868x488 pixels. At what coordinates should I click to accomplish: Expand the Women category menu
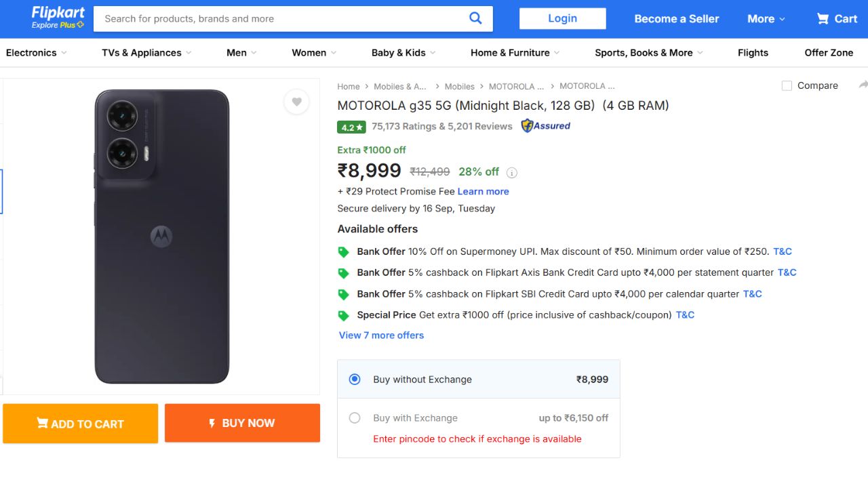(x=314, y=53)
